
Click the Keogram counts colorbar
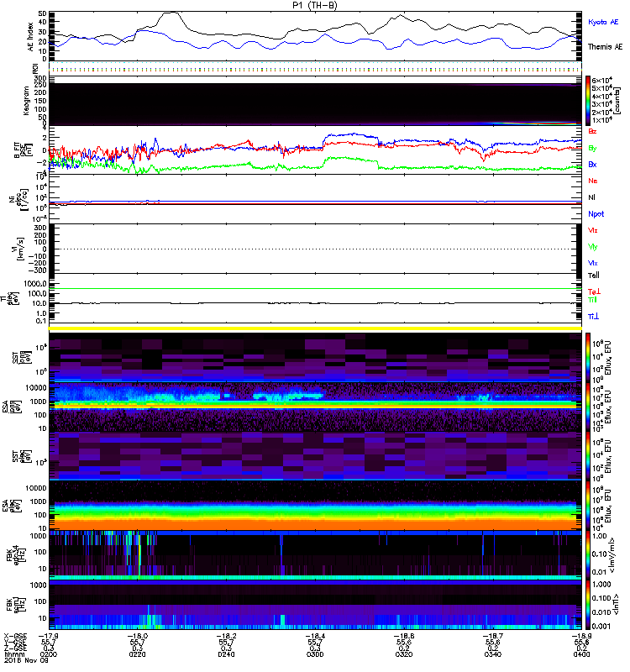pyautogui.click(x=588, y=100)
